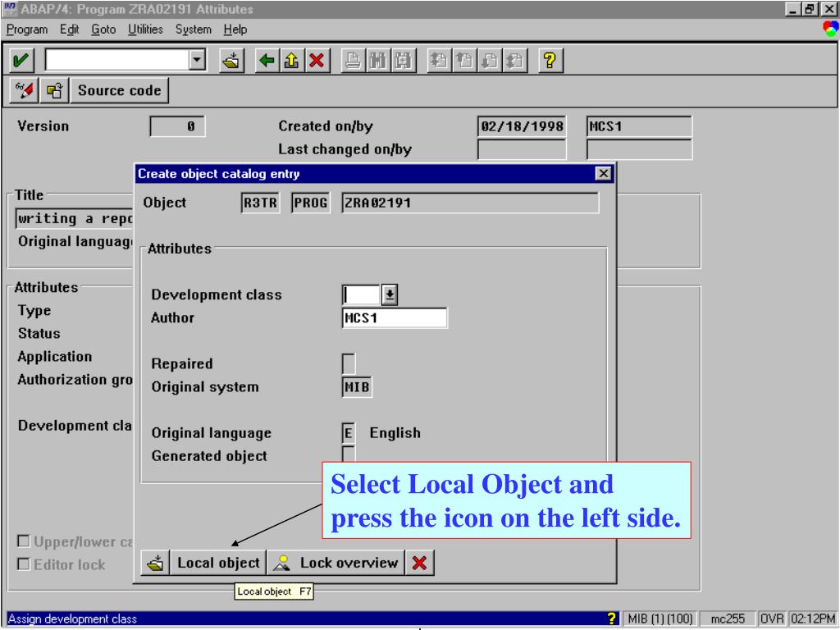Open the Development class possible entries arrow

pos(390,294)
